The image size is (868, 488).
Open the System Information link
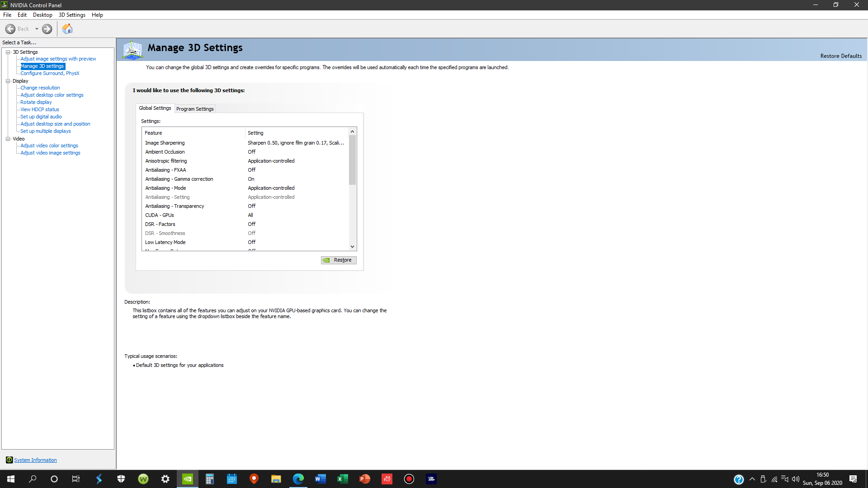point(35,460)
